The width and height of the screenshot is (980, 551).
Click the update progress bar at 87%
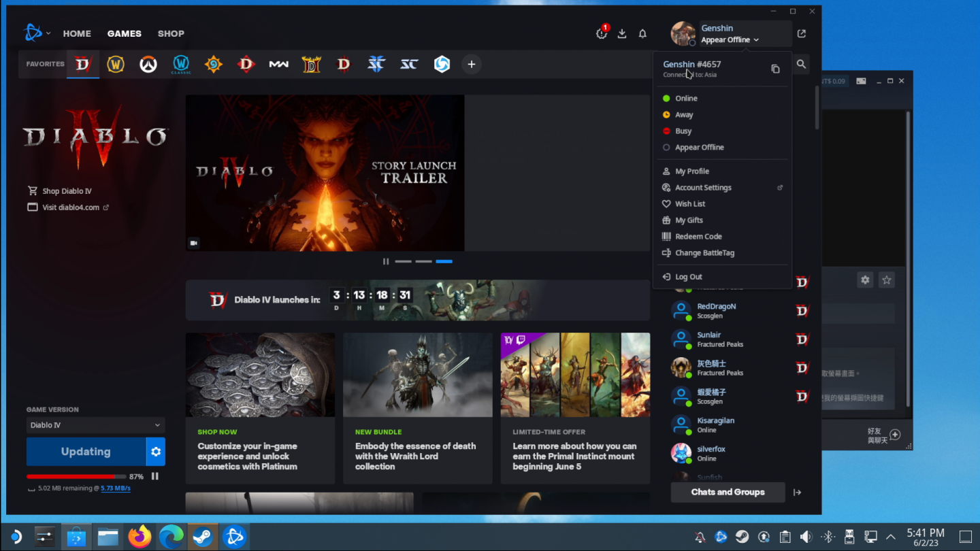tap(76, 477)
